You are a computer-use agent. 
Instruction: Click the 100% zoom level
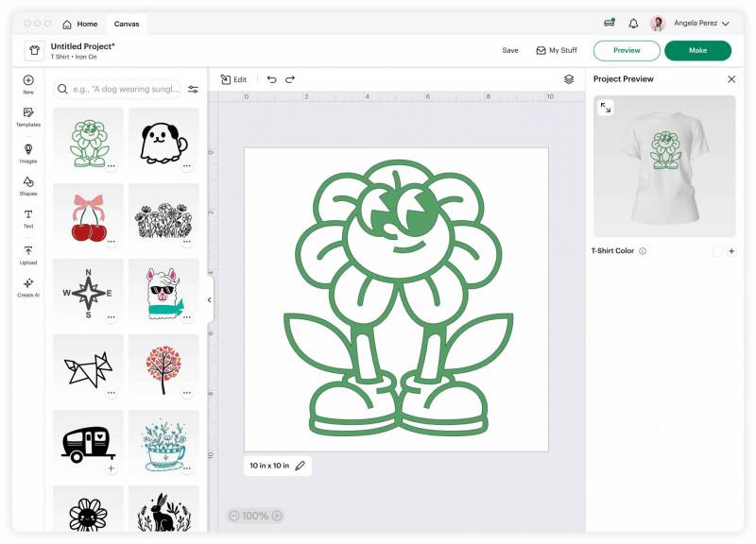pos(255,516)
